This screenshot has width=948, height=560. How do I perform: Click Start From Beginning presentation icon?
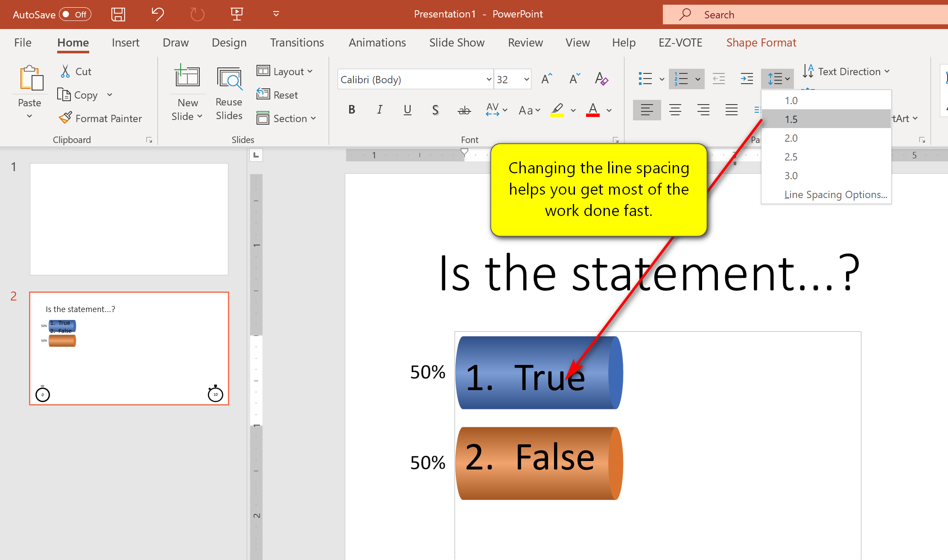[236, 14]
